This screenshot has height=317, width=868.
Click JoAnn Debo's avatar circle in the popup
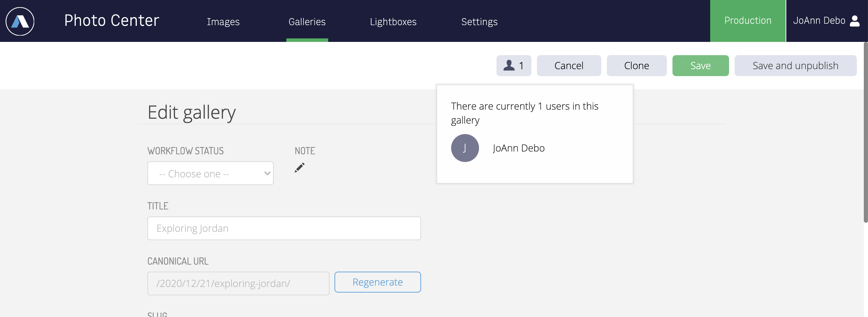465,148
